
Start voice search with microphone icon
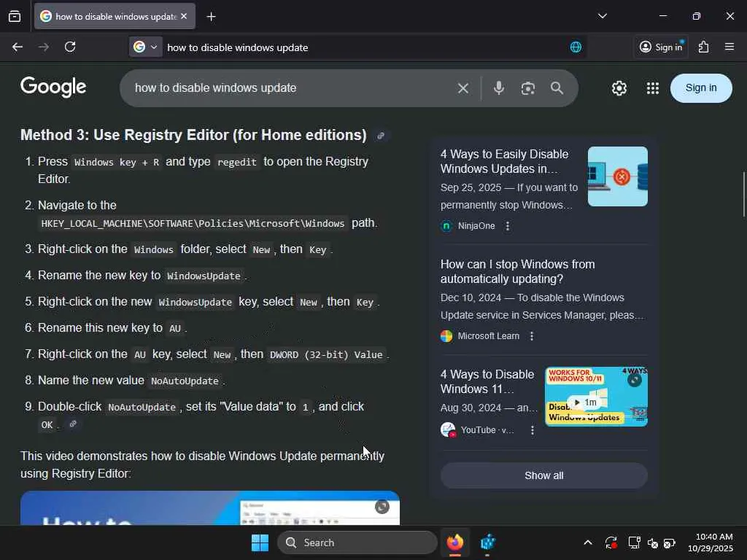[499, 88]
